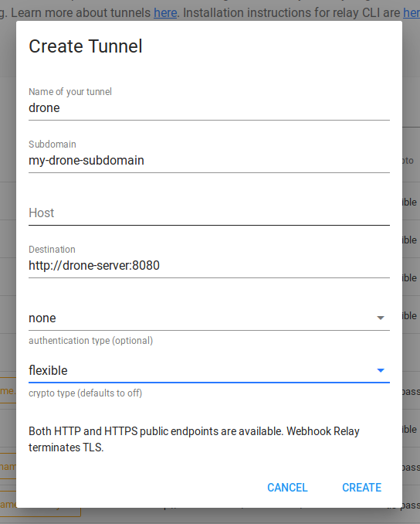This screenshot has height=524, width=420.
Task: Click the 'Name of your tunnel' label
Action: (x=70, y=91)
